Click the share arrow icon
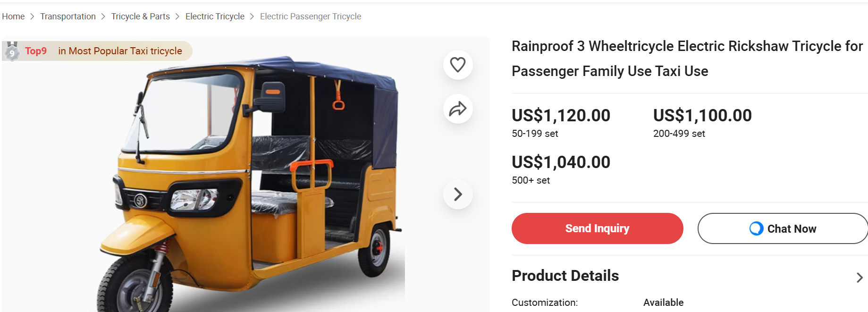 click(x=457, y=109)
